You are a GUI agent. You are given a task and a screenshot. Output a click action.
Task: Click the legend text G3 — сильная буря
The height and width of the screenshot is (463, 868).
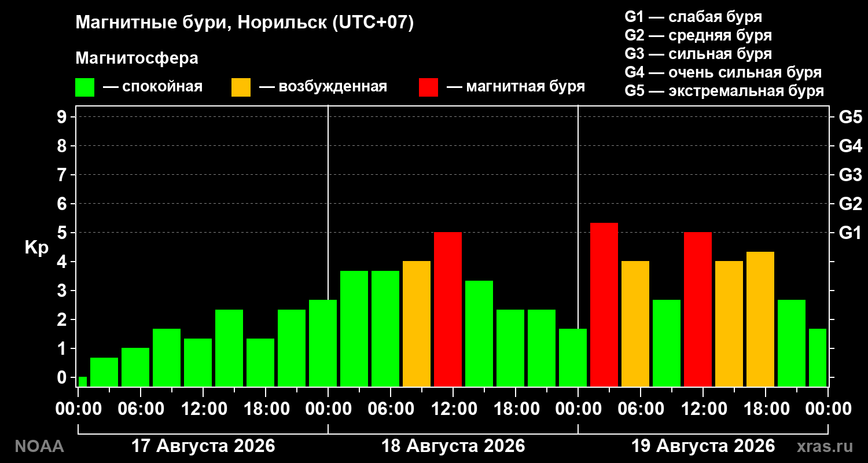[x=698, y=54]
